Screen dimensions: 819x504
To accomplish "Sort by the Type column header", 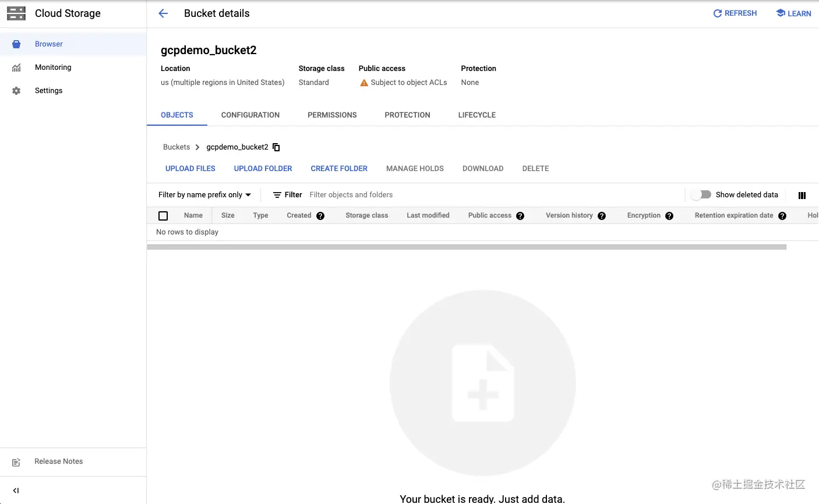I will pyautogui.click(x=260, y=215).
